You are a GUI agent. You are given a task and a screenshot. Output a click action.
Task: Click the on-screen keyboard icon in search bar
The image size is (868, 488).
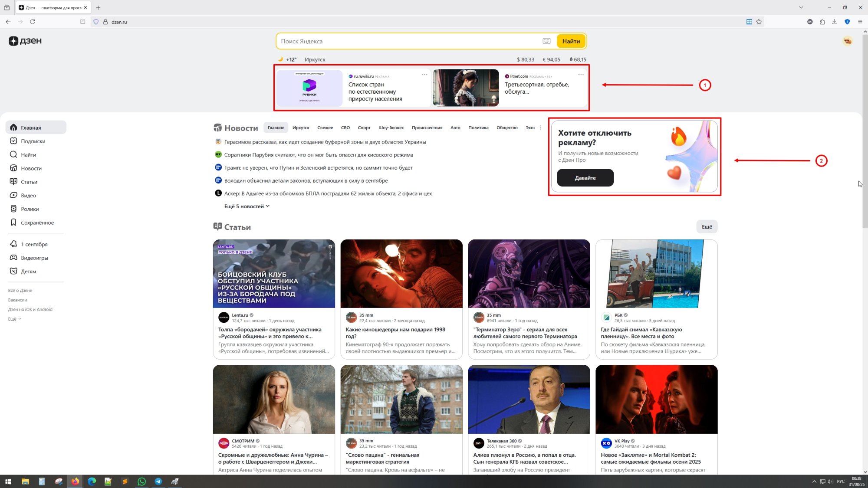[546, 41]
